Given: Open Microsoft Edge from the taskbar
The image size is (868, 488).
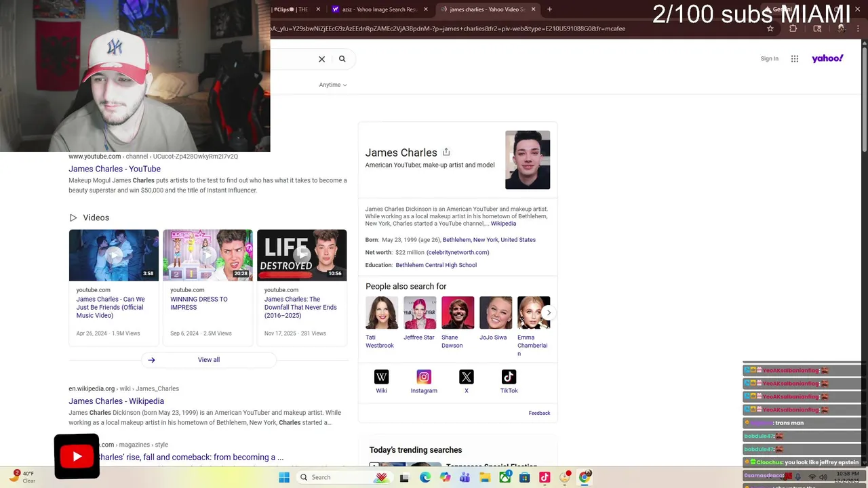Looking at the screenshot, I should (x=425, y=477).
